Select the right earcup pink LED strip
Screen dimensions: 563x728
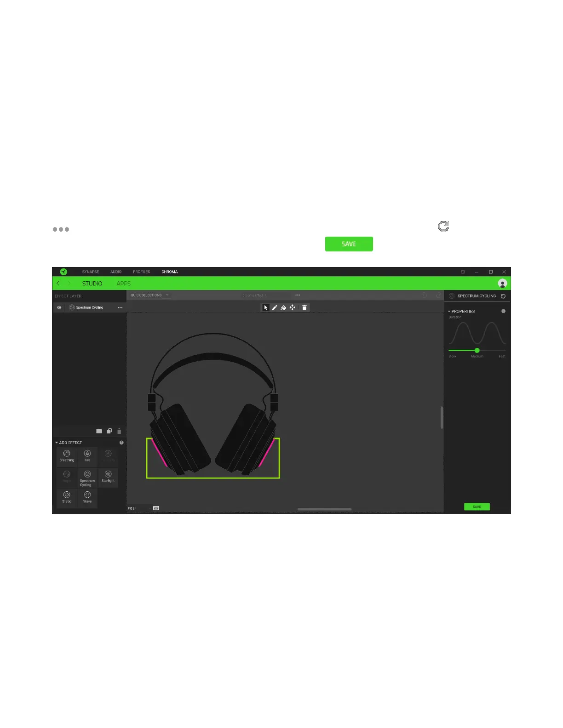[267, 453]
